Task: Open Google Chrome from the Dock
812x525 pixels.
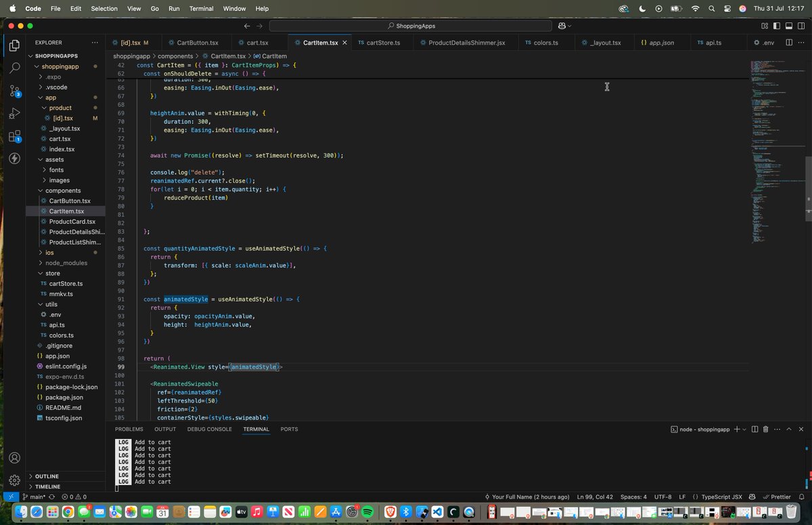Action: [68, 512]
